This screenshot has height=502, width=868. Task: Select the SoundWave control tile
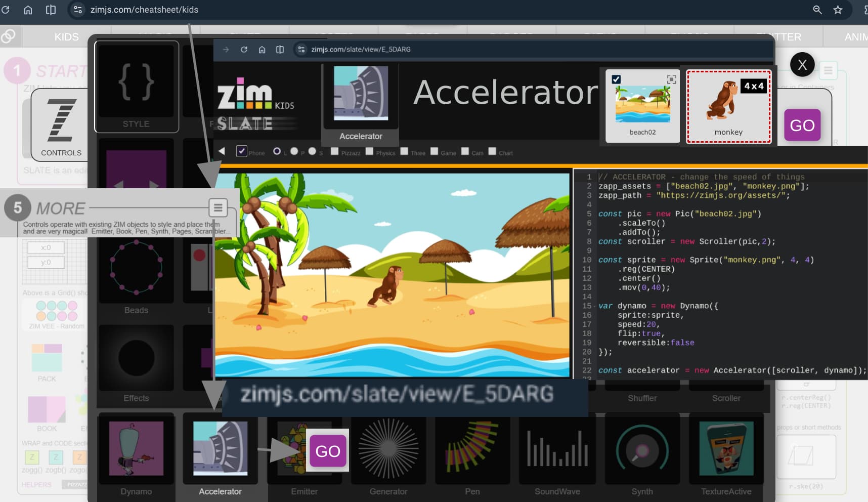coord(557,455)
